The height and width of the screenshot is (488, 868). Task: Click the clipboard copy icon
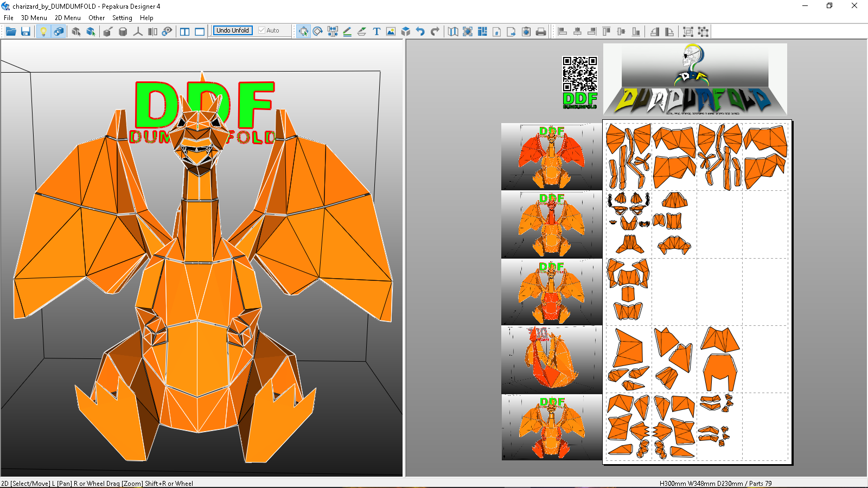tap(526, 31)
